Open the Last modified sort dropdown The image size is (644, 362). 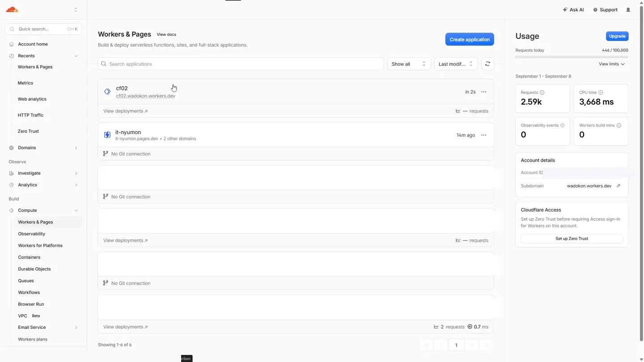click(456, 64)
